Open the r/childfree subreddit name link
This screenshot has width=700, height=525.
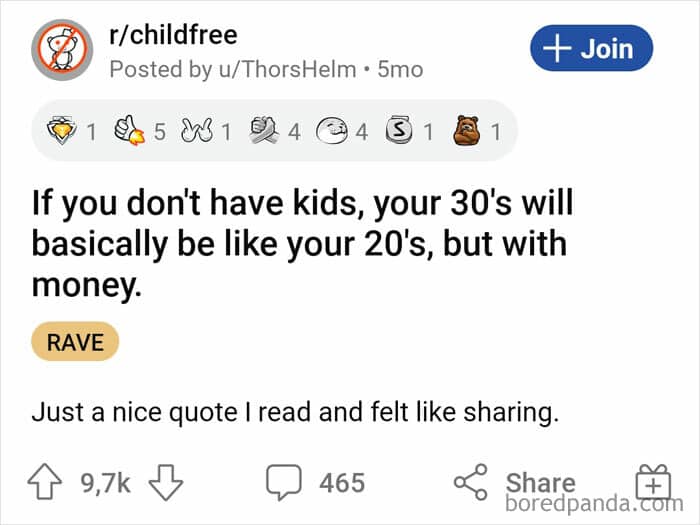173,35
